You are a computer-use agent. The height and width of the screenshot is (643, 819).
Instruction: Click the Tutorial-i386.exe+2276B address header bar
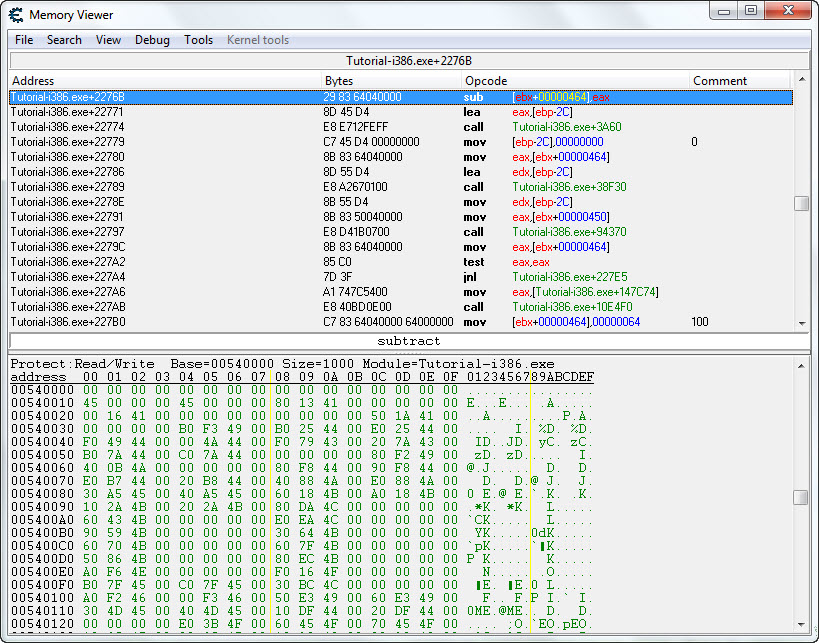[408, 61]
